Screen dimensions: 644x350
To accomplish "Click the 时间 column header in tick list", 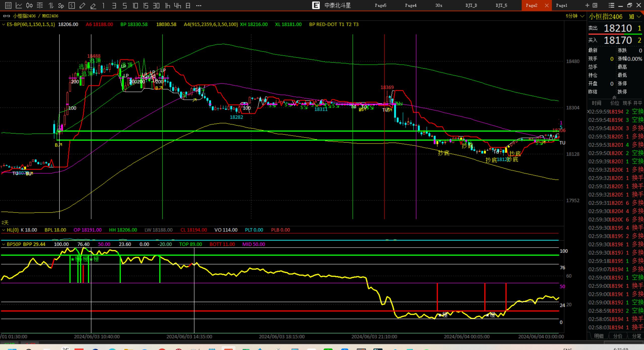I will [x=596, y=103].
